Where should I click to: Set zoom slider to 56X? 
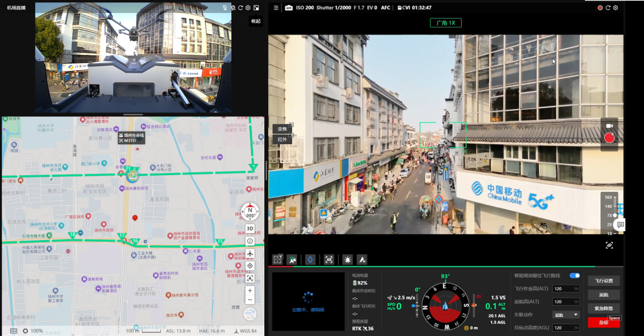click(609, 197)
